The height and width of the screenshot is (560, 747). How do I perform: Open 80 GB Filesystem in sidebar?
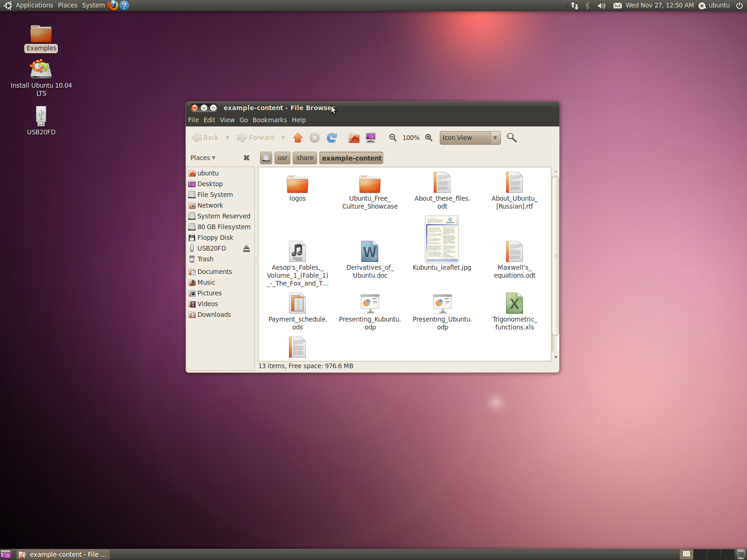coord(220,227)
